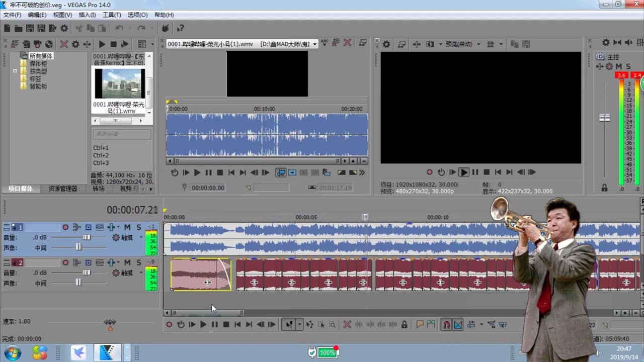This screenshot has width=644, height=362.
Task: Create a new project via the toolbar icon
Action: (x=7, y=29)
